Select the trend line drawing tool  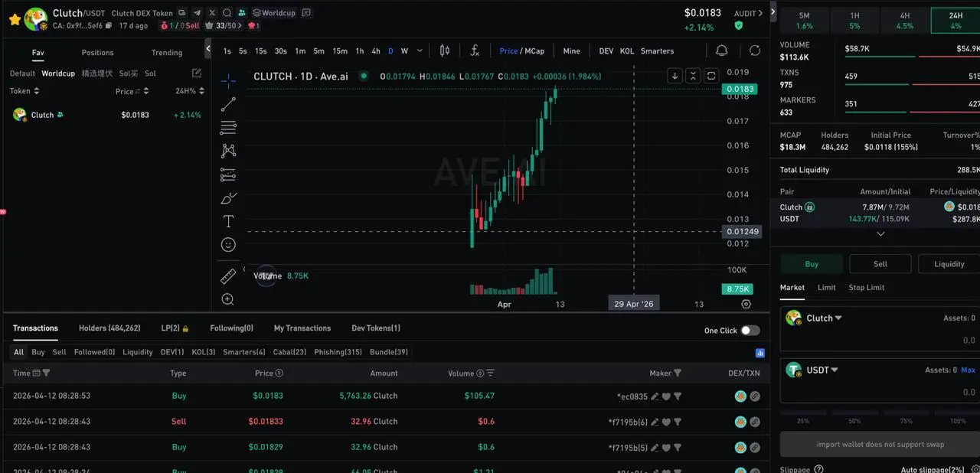point(228,105)
